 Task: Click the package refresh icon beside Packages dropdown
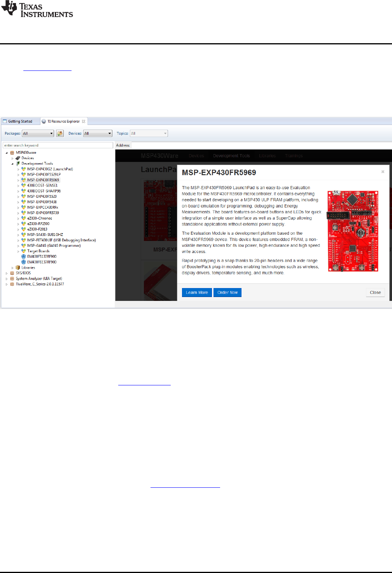(x=60, y=134)
